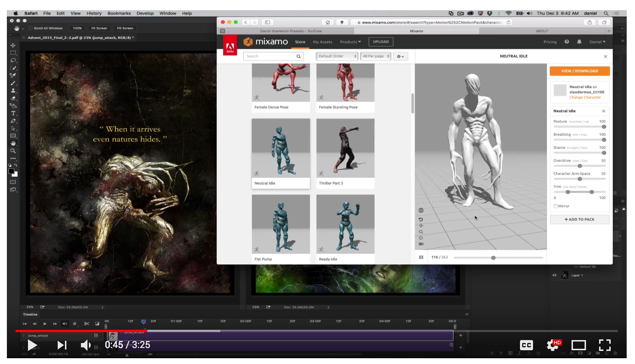Click the Change Character link
Viewport: 635px width, 364px height.
pos(585,98)
